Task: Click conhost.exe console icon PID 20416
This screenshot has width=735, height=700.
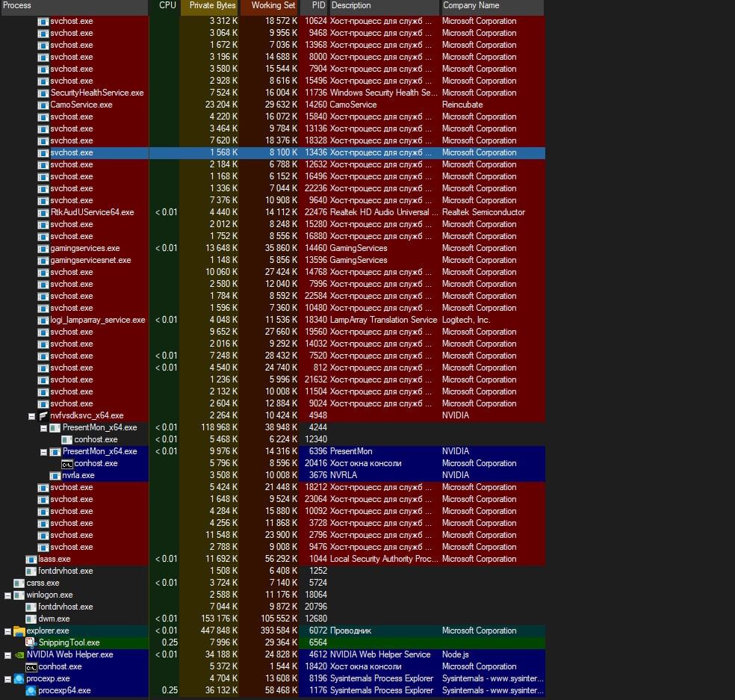Action: [67, 464]
